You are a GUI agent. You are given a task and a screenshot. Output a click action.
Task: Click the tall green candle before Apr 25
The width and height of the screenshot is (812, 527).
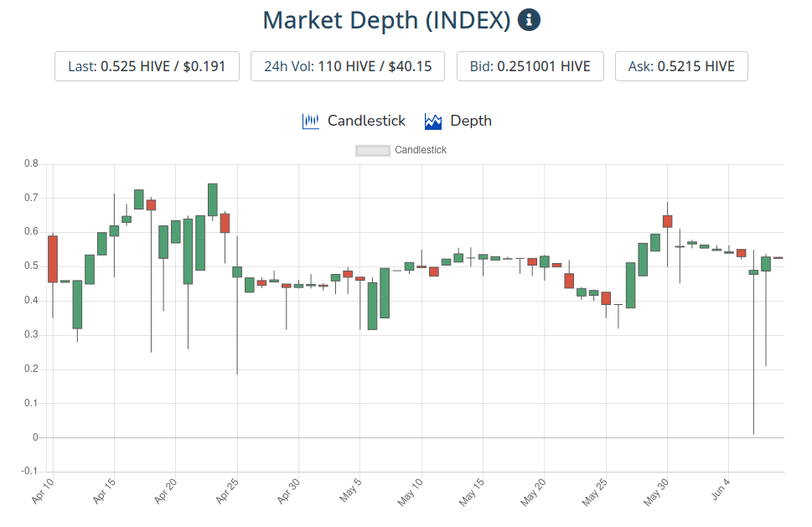pyautogui.click(x=212, y=200)
